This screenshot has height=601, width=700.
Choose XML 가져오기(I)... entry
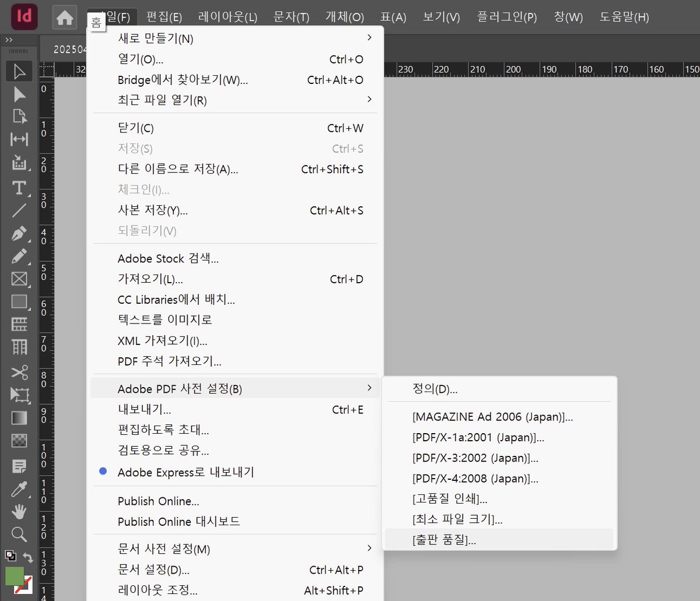pos(235,341)
